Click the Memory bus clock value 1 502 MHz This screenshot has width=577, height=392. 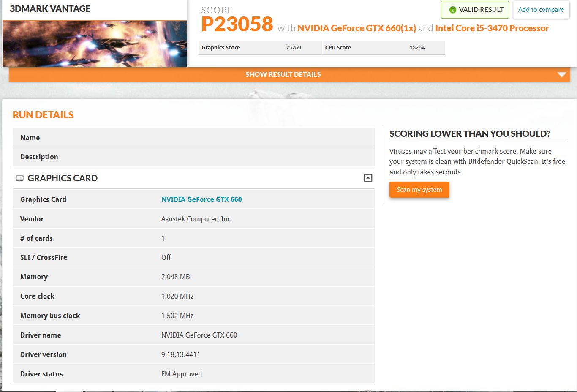[177, 316]
